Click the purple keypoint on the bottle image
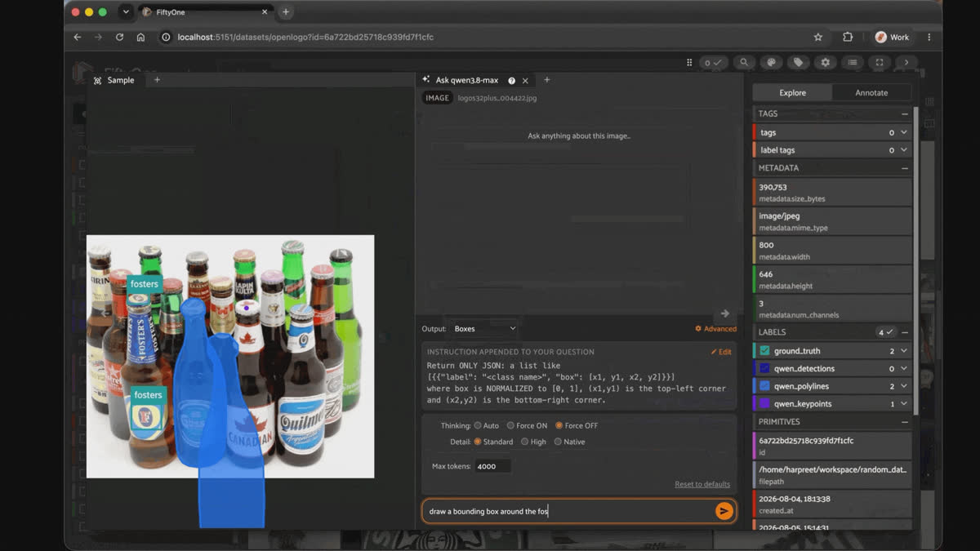Screen dimensions: 980x551 tap(247, 308)
